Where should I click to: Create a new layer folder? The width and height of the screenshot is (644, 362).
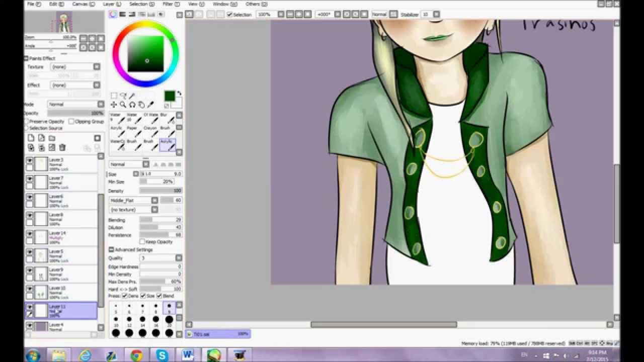click(52, 138)
